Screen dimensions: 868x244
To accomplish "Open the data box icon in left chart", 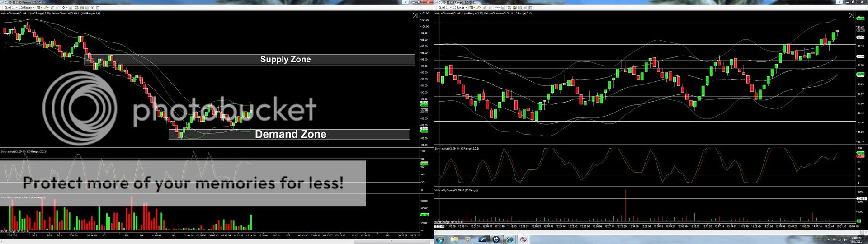I will click(x=70, y=8).
